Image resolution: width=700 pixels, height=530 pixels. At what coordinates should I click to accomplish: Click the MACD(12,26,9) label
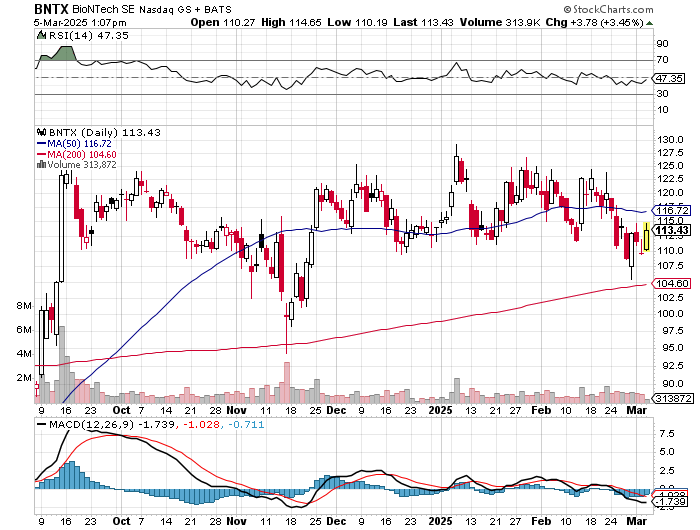point(92,425)
